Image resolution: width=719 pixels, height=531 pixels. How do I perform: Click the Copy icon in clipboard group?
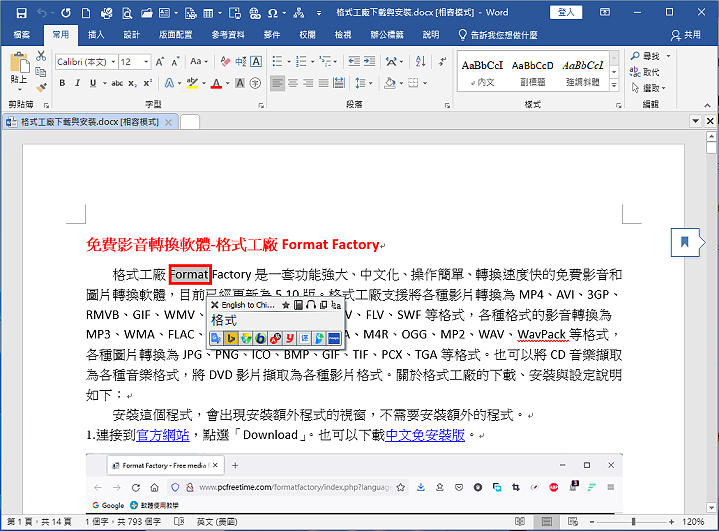pyautogui.click(x=41, y=72)
